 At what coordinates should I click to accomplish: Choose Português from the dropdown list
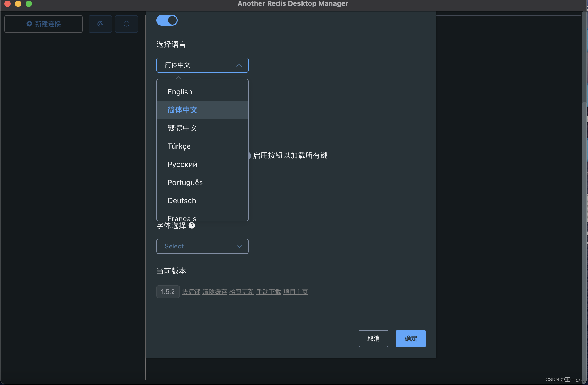[x=185, y=182]
